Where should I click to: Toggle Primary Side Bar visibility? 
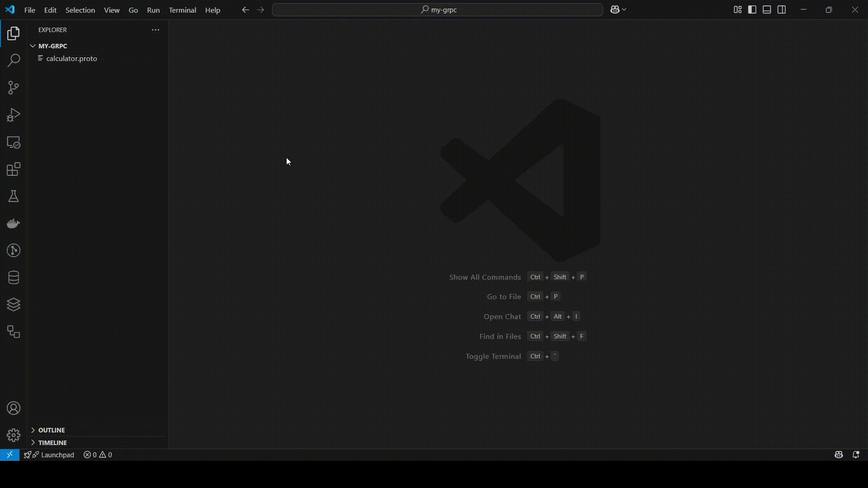(x=752, y=9)
